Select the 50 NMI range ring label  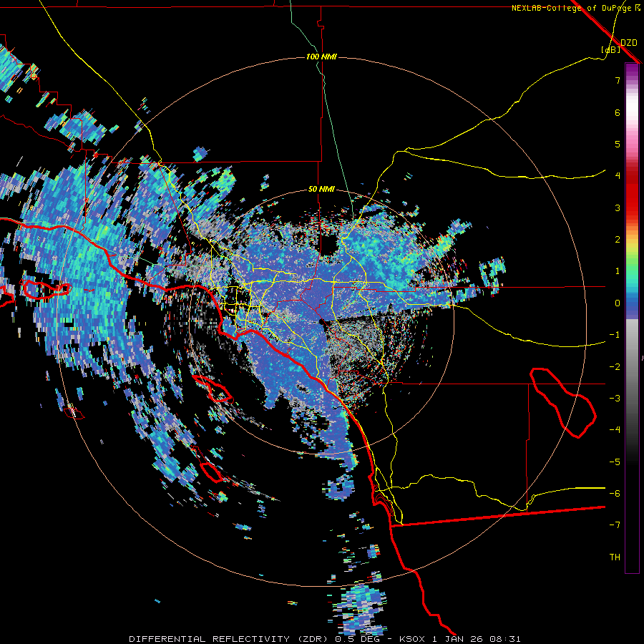pyautogui.click(x=321, y=189)
